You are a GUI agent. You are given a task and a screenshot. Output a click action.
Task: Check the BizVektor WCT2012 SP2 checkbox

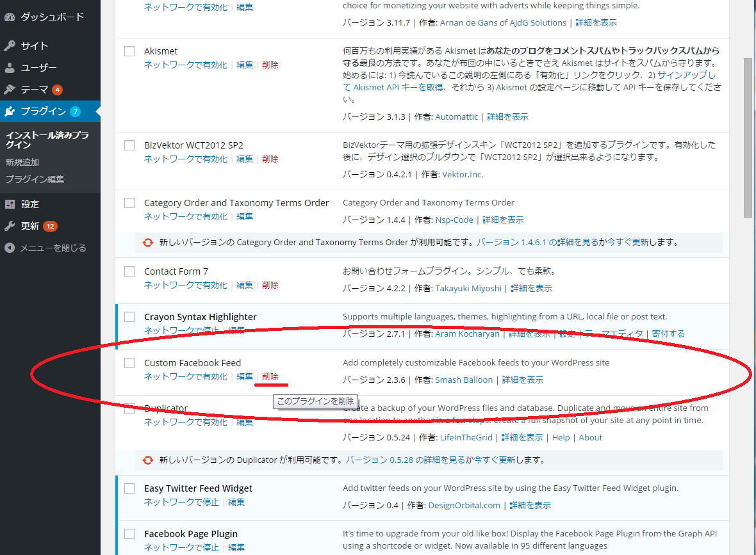129,145
